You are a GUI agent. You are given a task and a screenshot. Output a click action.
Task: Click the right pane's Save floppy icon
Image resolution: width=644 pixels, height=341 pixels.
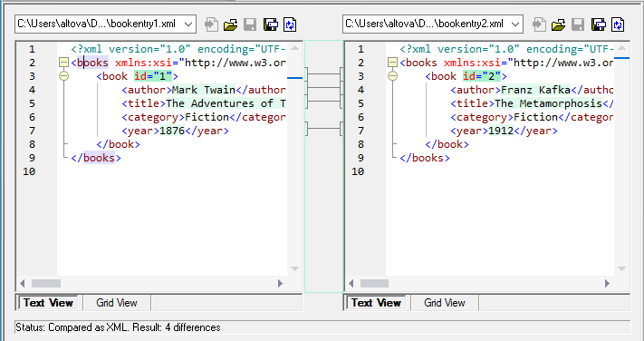tap(578, 24)
